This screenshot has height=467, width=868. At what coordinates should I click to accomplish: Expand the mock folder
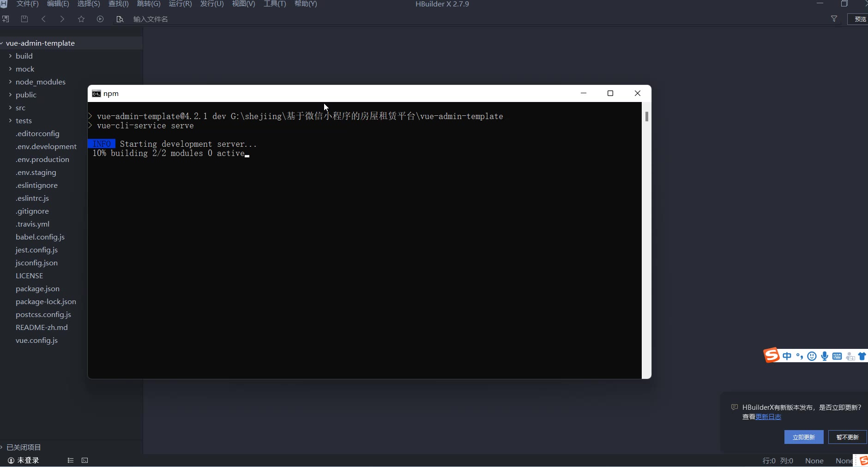click(x=10, y=69)
